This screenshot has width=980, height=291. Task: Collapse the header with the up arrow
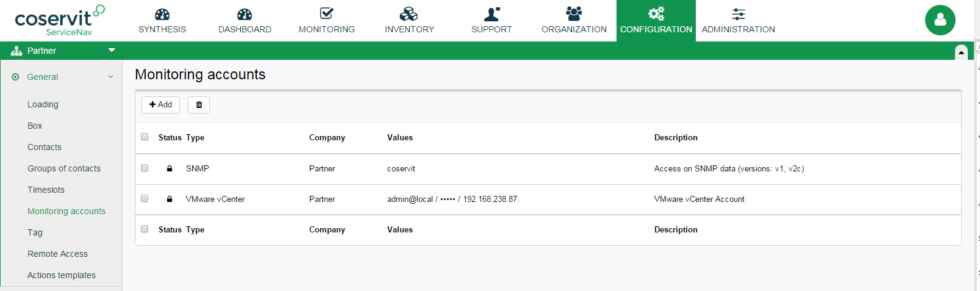961,52
